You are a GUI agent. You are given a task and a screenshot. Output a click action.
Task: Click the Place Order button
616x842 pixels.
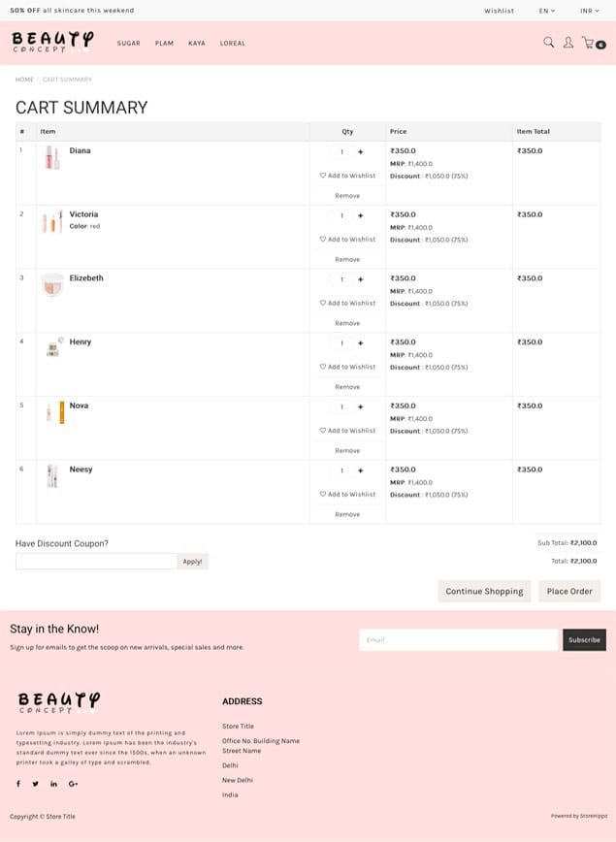[x=569, y=591]
